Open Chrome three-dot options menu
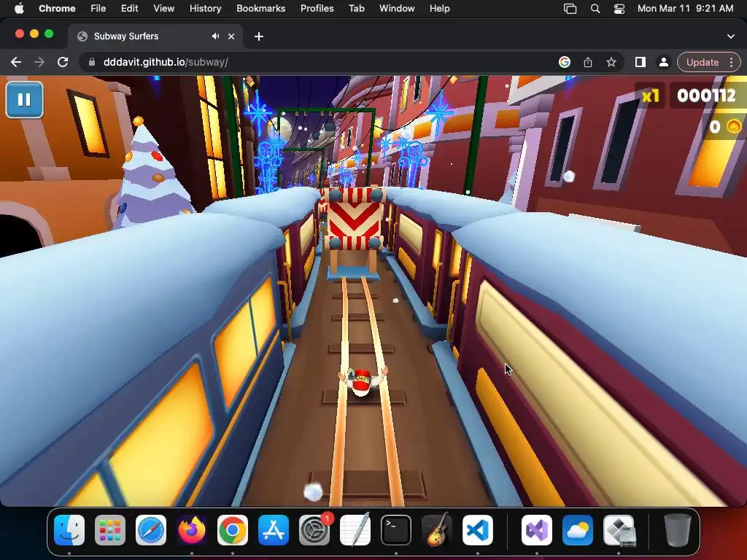This screenshot has width=747, height=560. (732, 63)
